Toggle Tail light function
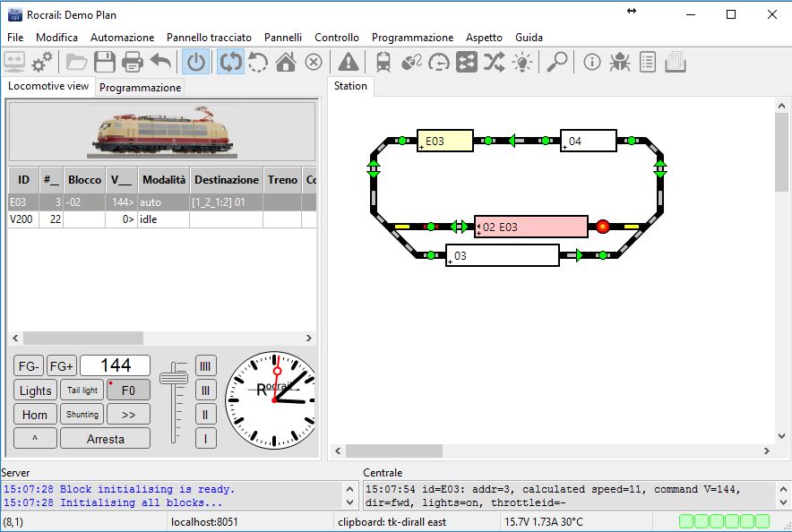Image resolution: width=792 pixels, height=532 pixels. [x=82, y=390]
